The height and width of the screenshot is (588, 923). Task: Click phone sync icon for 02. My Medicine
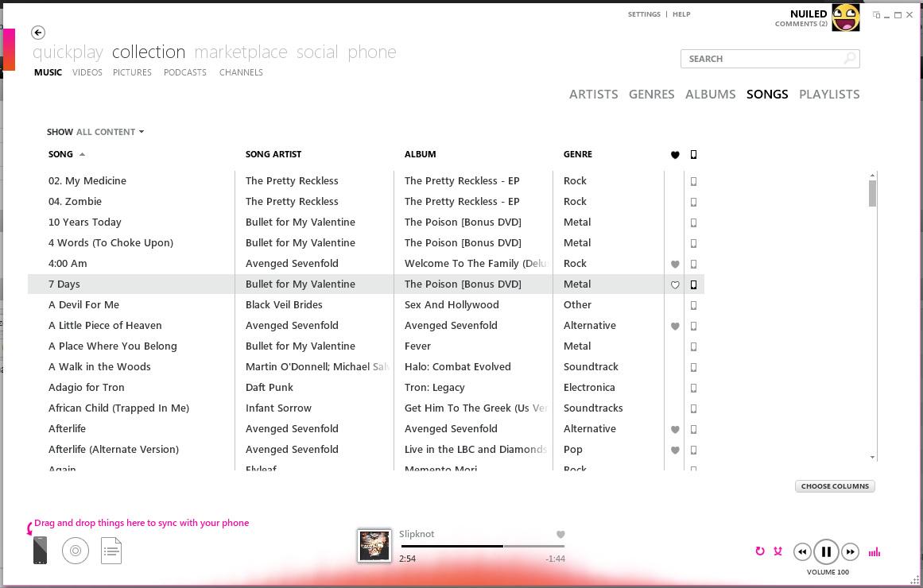693,182
